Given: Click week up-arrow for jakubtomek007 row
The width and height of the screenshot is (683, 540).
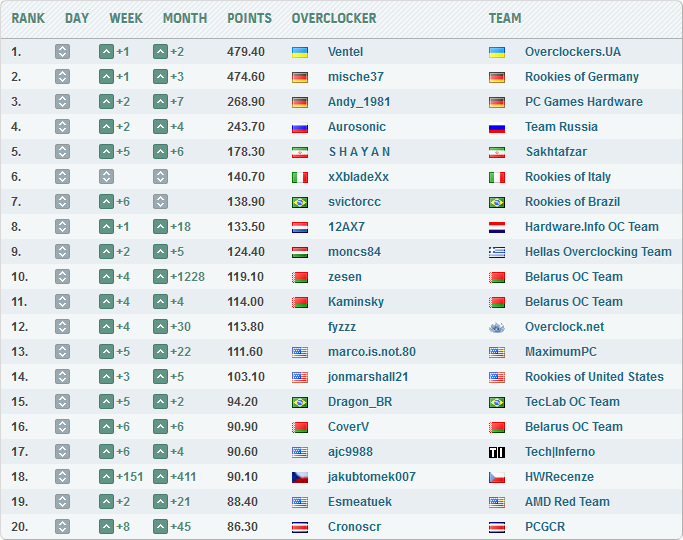Looking at the screenshot, I should (106, 477).
